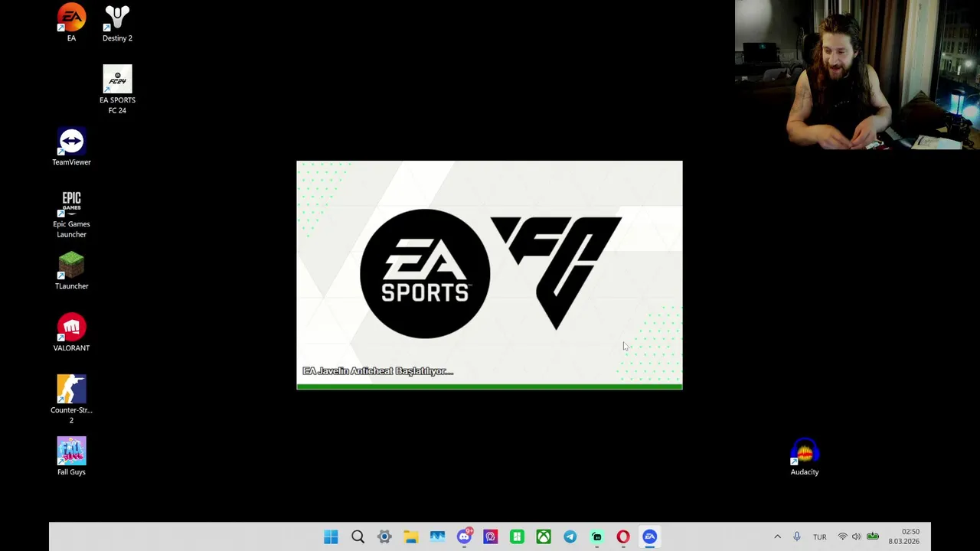The height and width of the screenshot is (551, 980).
Task: Select the TLauncher Minecraft icon
Action: tap(71, 271)
